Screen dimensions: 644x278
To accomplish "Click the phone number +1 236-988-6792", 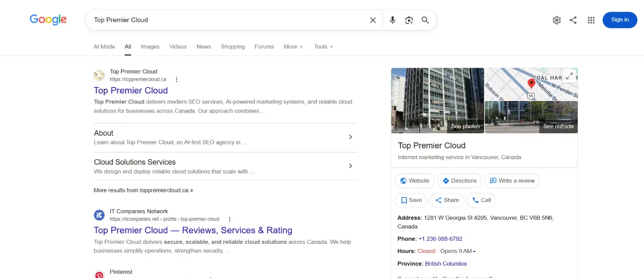I will tap(440, 239).
